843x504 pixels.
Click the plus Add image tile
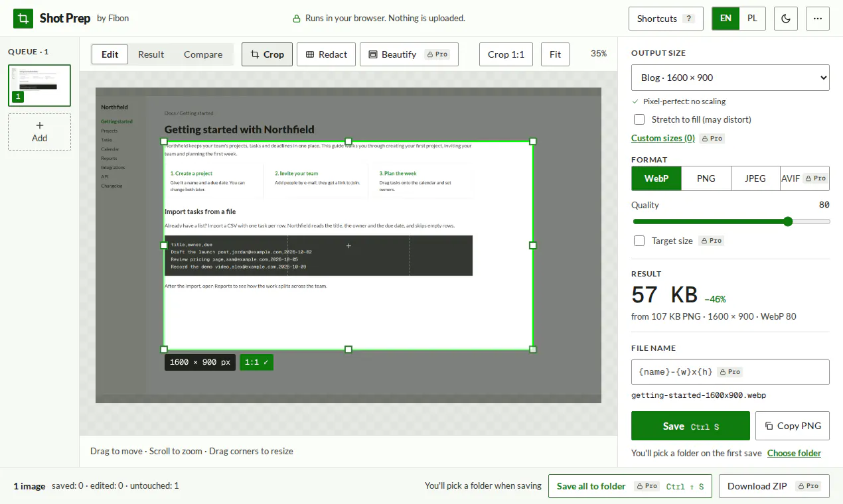(x=39, y=132)
